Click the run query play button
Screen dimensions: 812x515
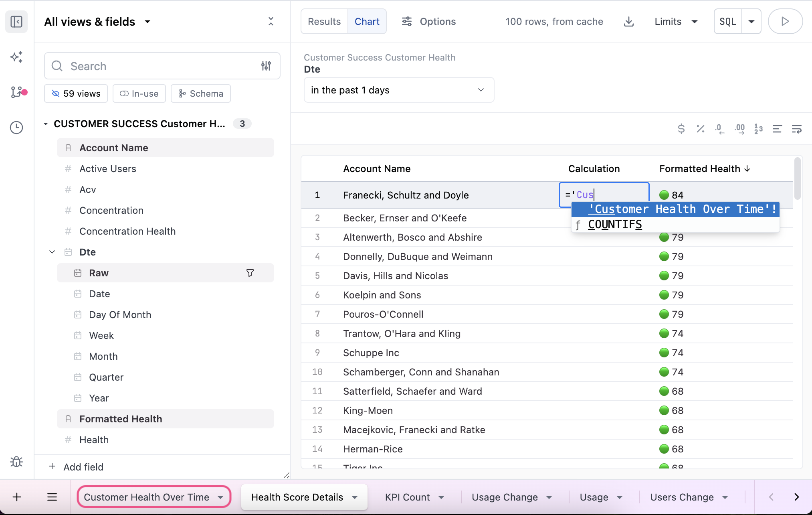point(785,22)
